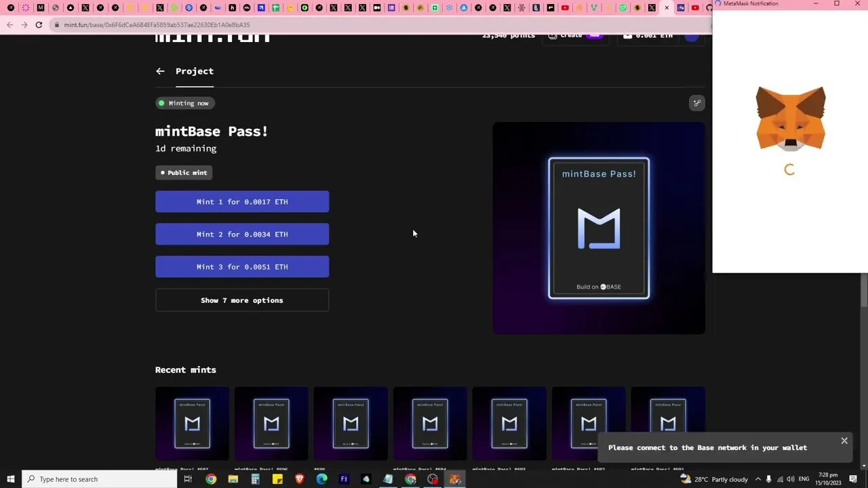Show hidden system tray icons

[758, 479]
